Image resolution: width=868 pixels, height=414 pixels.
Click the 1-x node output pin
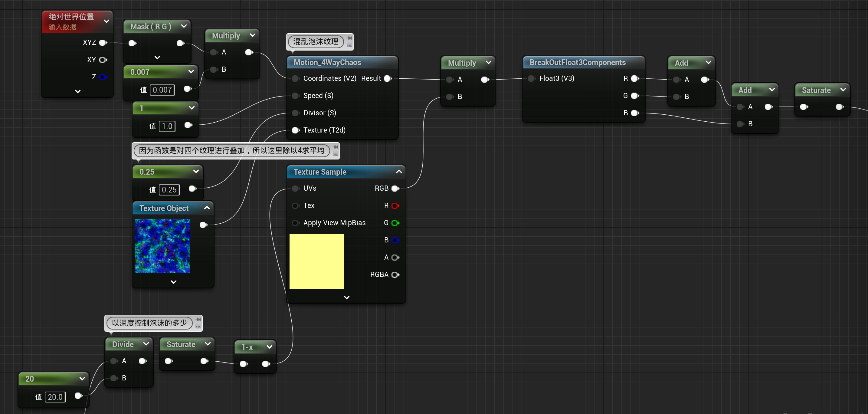(x=266, y=364)
